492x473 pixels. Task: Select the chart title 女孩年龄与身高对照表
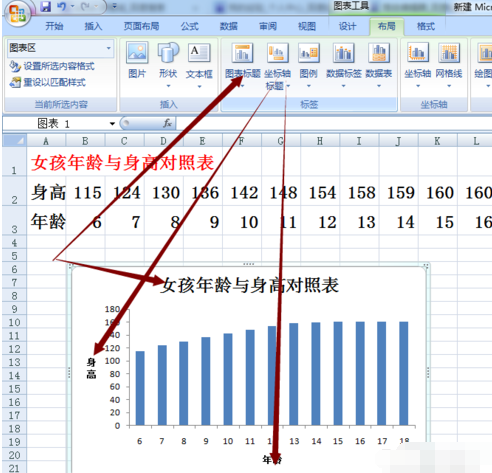coord(249,286)
